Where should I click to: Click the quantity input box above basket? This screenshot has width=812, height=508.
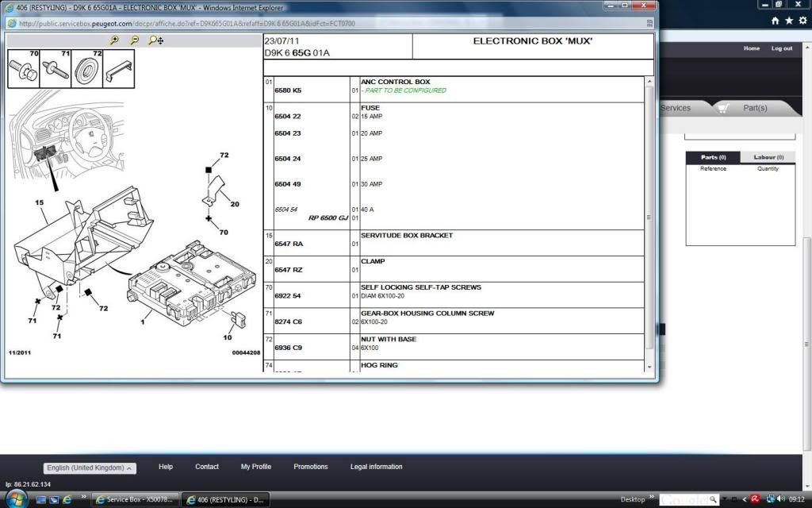740,137
